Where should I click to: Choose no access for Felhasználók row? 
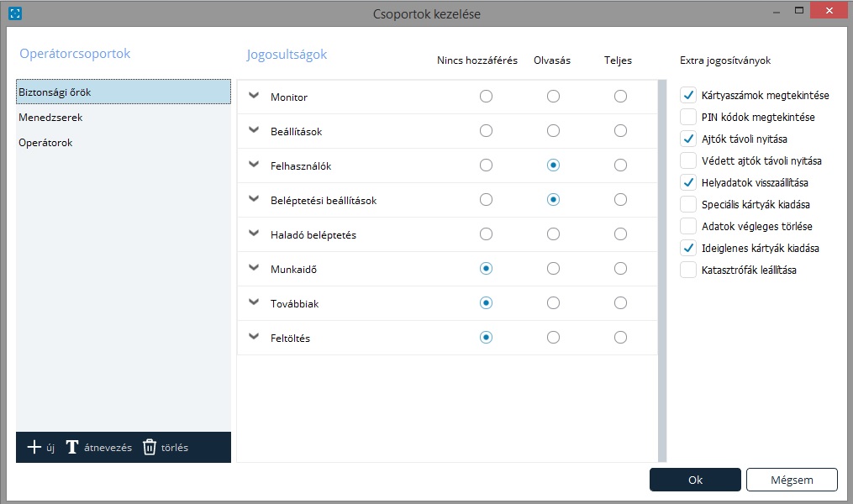(486, 165)
